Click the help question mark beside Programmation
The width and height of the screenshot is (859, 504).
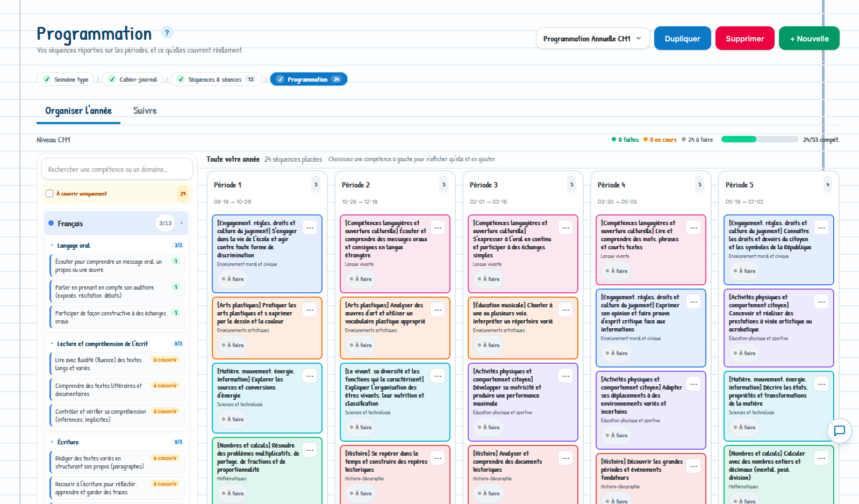click(x=167, y=33)
